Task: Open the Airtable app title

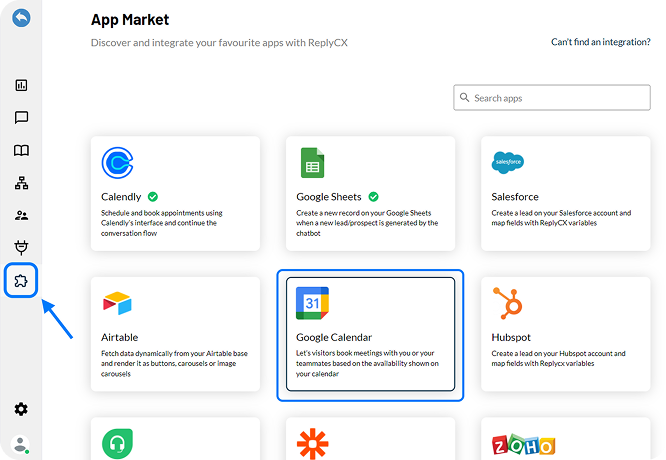Action: coord(119,337)
